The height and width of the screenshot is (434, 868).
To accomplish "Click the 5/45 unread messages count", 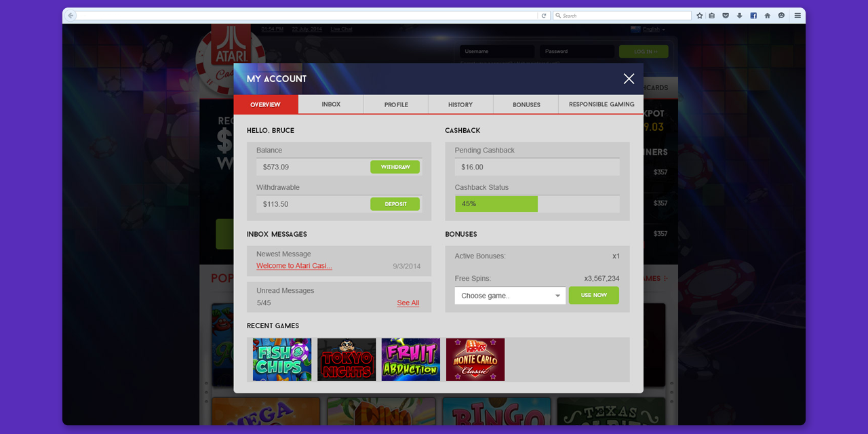I will [264, 303].
